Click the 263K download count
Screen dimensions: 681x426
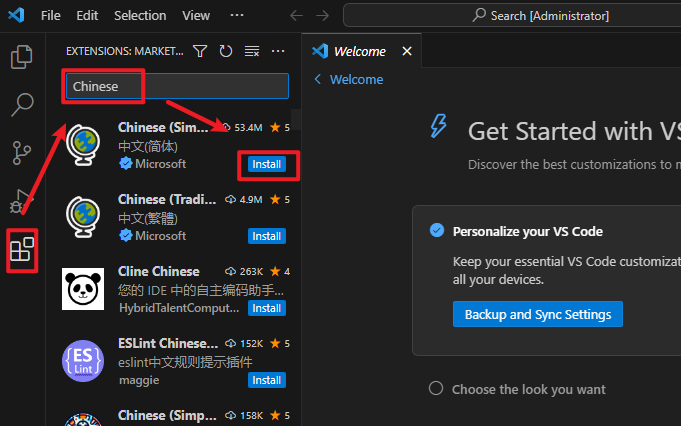251,272
